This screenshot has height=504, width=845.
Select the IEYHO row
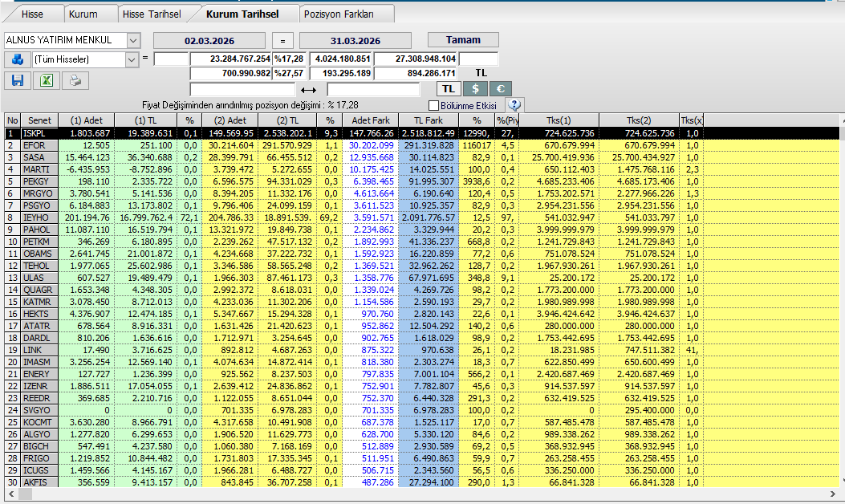[x=422, y=217]
